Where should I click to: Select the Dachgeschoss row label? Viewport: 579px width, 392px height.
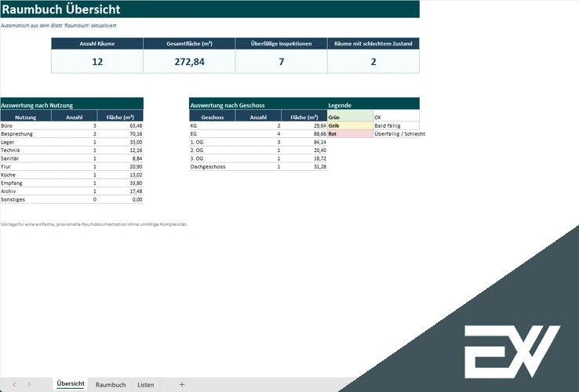click(x=213, y=166)
